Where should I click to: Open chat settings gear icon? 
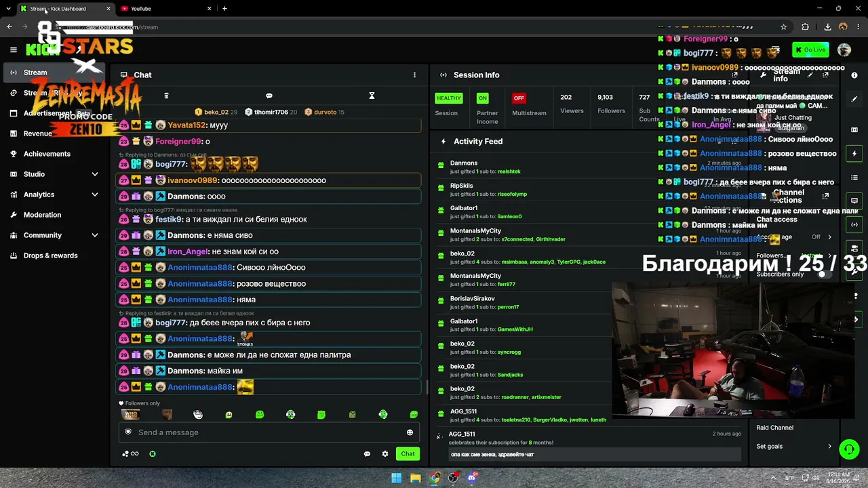(x=385, y=454)
